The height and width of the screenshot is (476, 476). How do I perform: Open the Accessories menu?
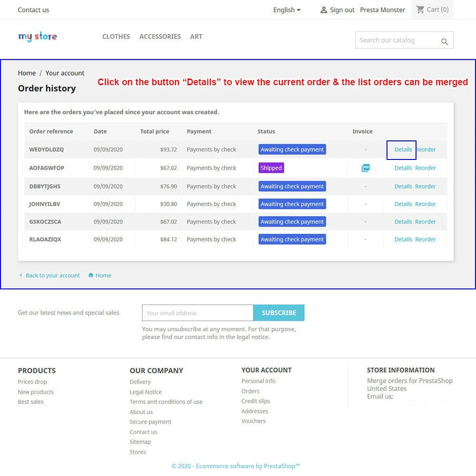pyautogui.click(x=160, y=37)
